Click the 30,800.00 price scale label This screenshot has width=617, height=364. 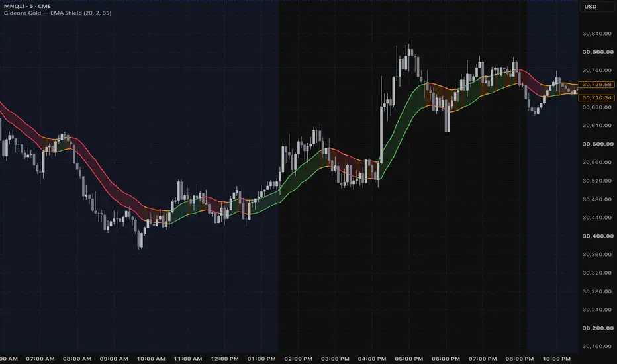coord(598,52)
